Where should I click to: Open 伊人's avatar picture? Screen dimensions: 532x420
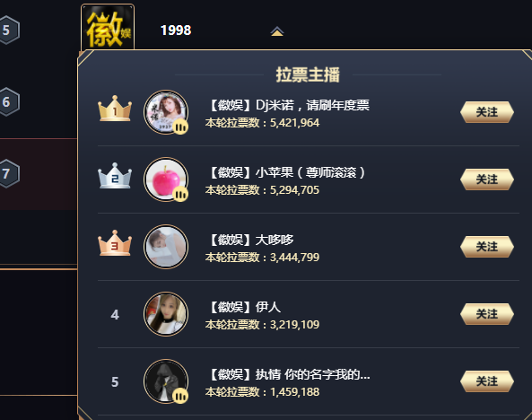click(166, 314)
